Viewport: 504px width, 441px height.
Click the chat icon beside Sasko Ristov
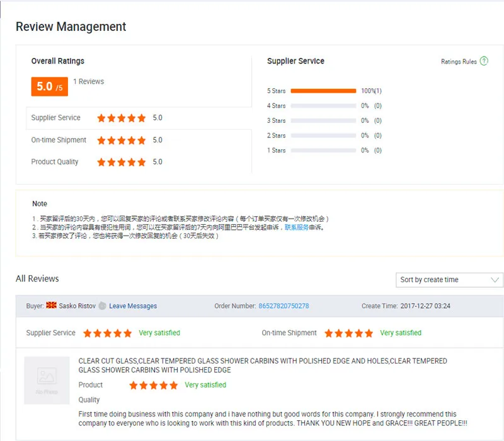102,306
